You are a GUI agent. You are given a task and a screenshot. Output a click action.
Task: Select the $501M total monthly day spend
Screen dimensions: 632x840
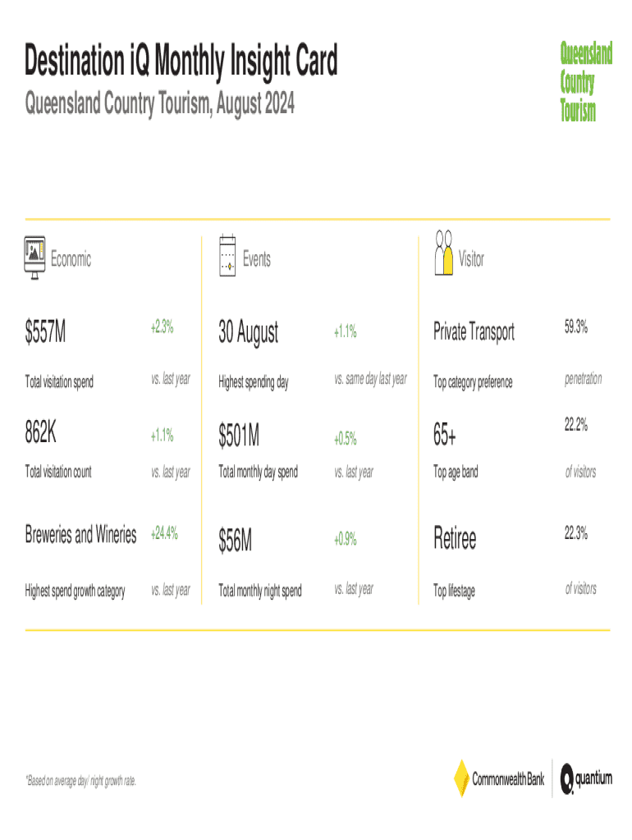[x=239, y=439]
